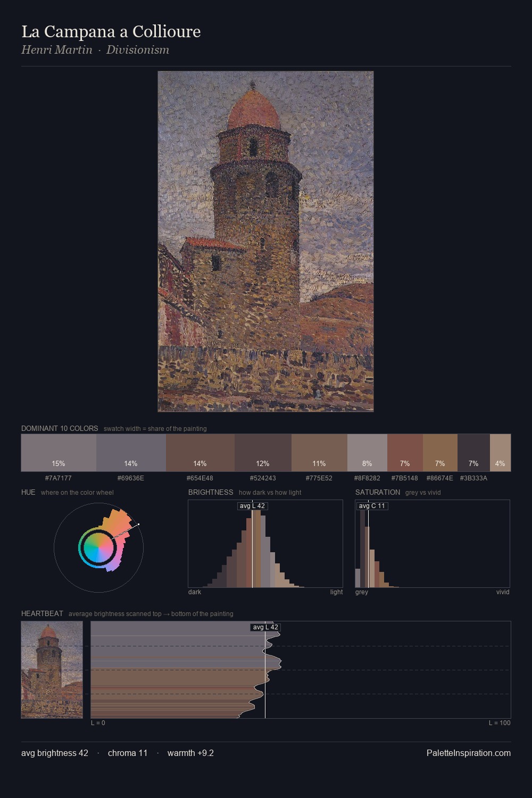Click the DOMINANT 10 COLORS heading
The image size is (532, 798).
(x=60, y=428)
